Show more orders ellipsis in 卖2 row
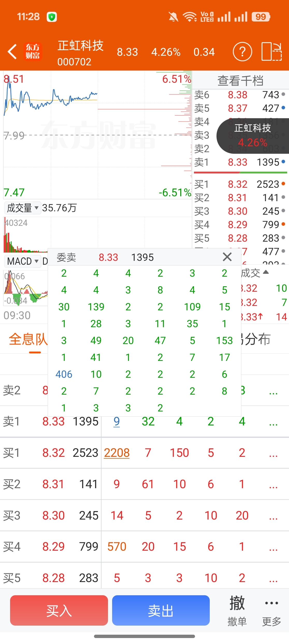 (x=273, y=393)
